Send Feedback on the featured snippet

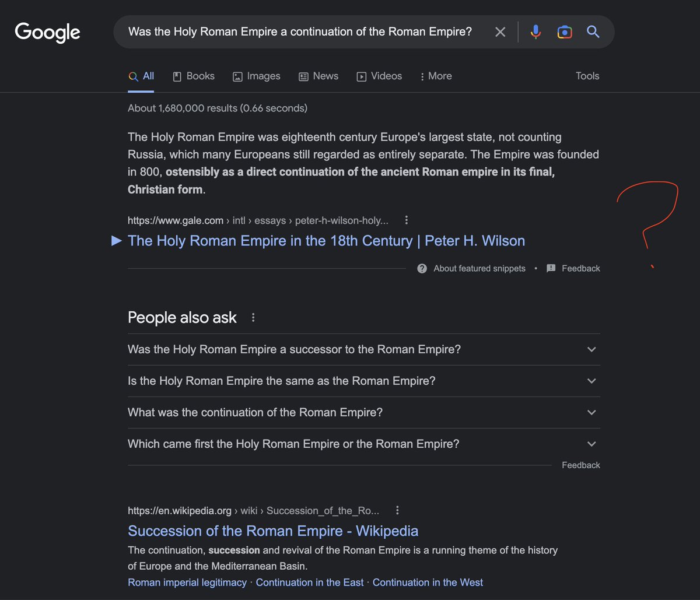(581, 269)
